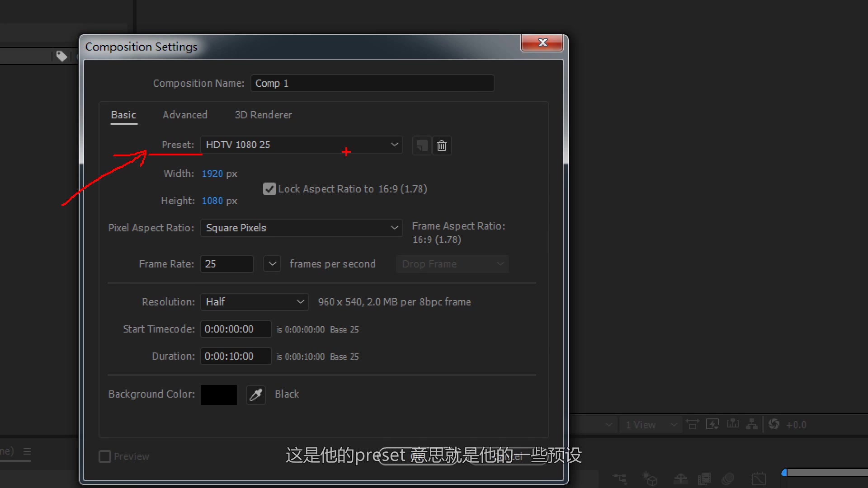Click the Frame Rate field showing 25
The image size is (868, 488).
pyautogui.click(x=226, y=264)
